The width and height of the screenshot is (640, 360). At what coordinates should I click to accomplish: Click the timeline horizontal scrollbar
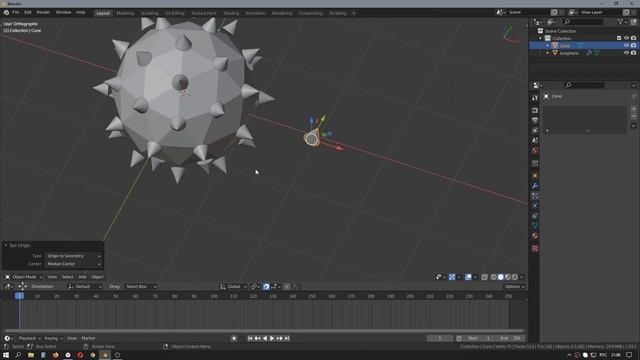point(263,331)
